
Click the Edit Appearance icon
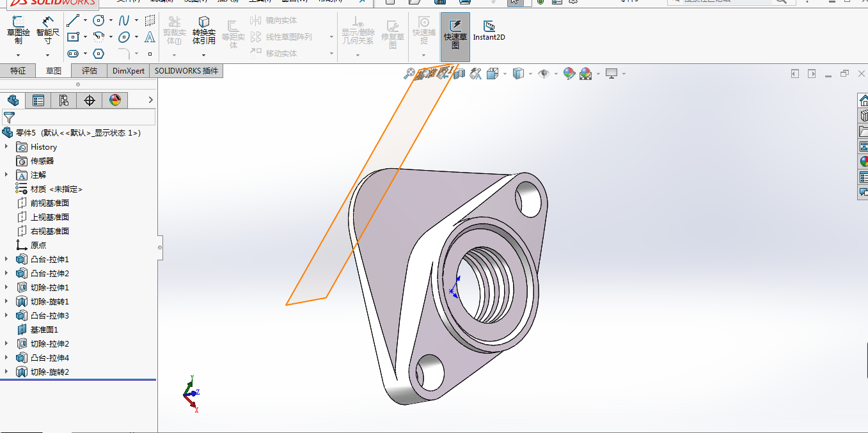pos(569,74)
